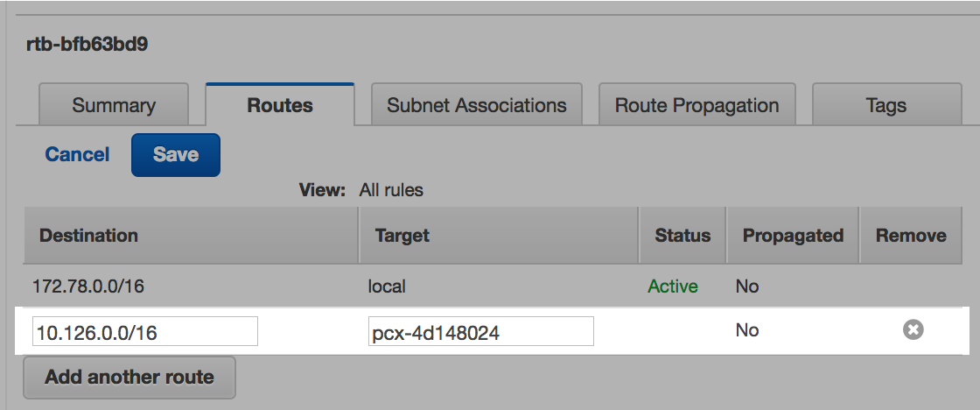The width and height of the screenshot is (980, 410).
Task: Open the Tags tab
Action: pyautogui.click(x=885, y=106)
